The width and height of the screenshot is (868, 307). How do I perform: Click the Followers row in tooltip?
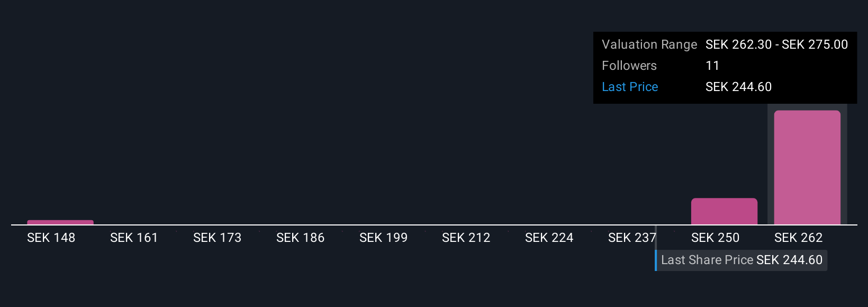[x=725, y=66]
